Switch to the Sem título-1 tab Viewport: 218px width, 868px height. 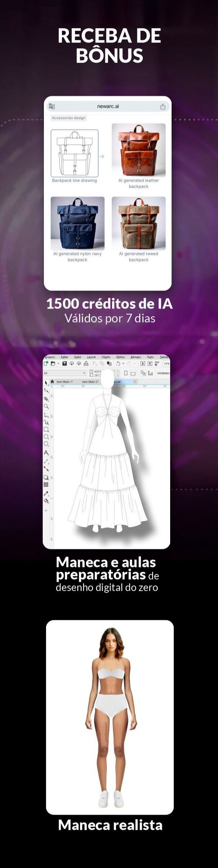[64, 382]
